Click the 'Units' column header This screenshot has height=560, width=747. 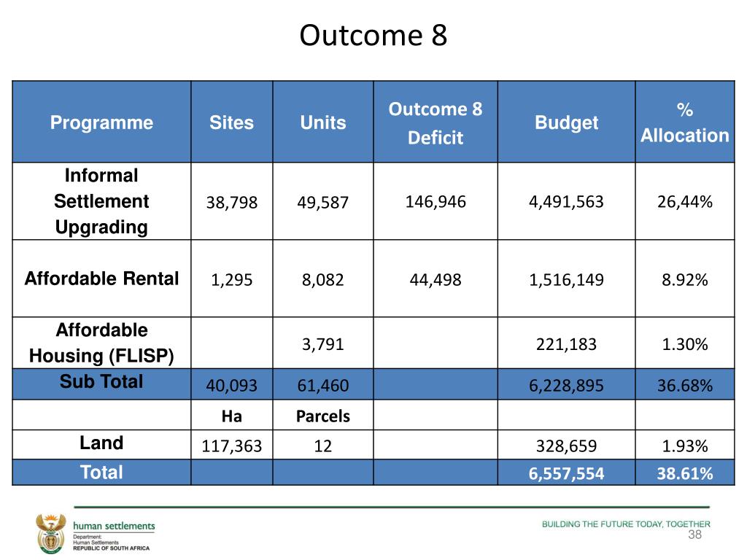(323, 122)
